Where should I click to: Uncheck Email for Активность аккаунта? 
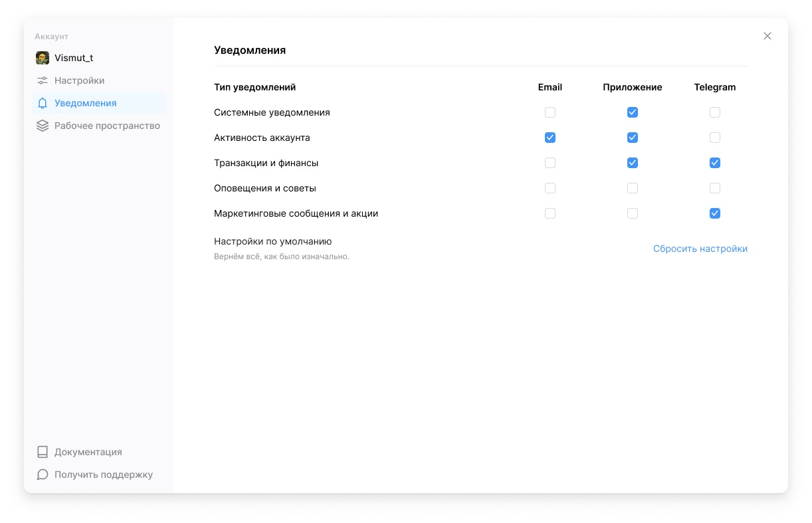point(550,138)
